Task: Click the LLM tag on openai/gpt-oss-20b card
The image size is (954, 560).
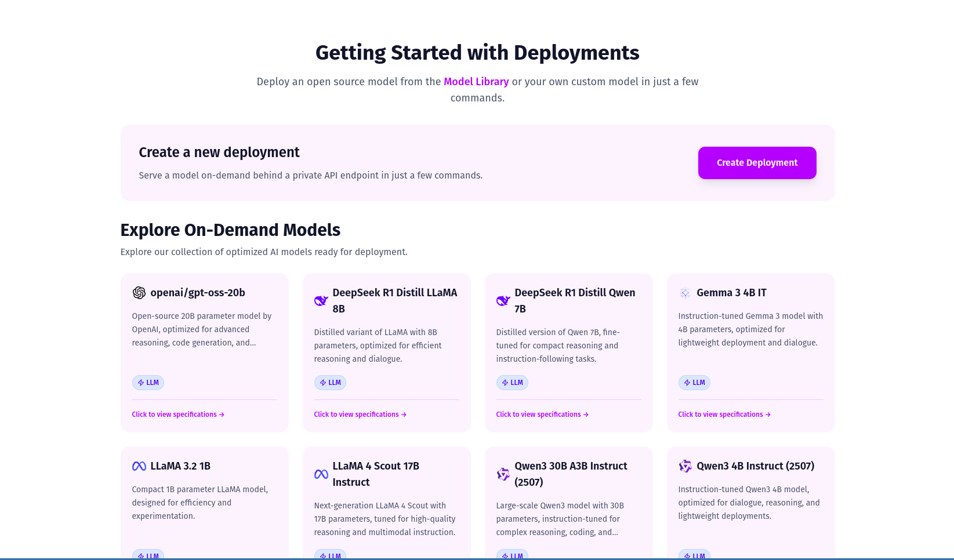Action: [148, 383]
